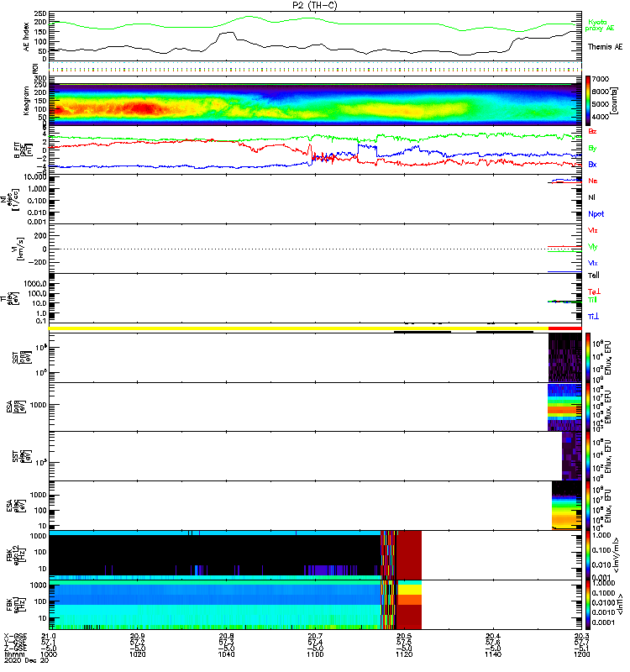Click the 1120 time tick label
Viewport: 630px width, 672px height.
(x=404, y=654)
